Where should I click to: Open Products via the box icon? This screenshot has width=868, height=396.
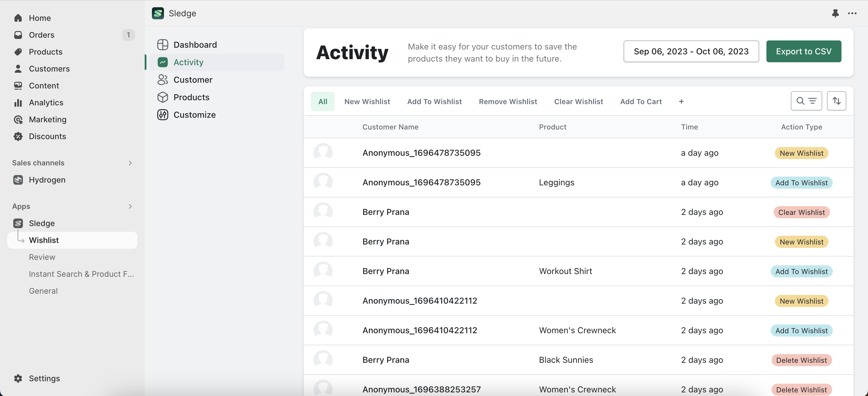163,97
